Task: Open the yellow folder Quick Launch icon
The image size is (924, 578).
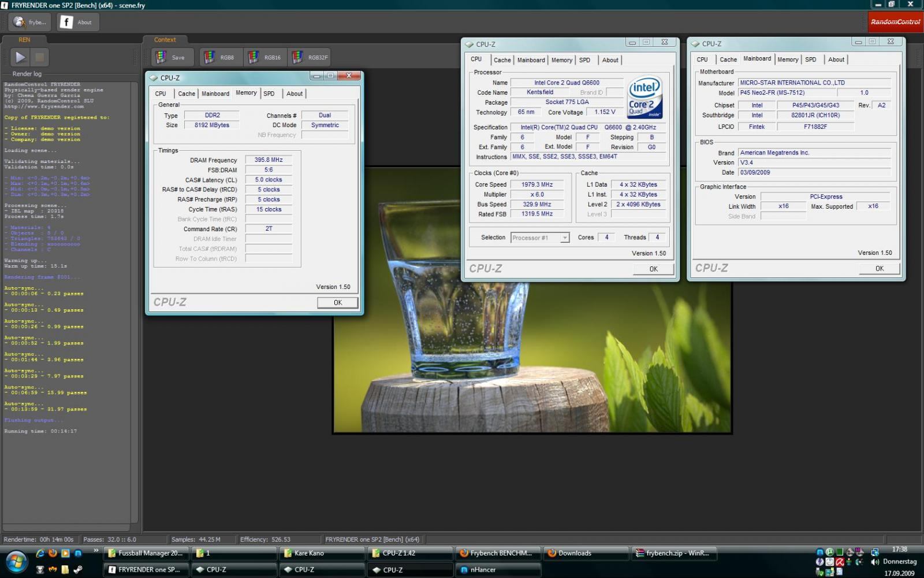Action: (x=65, y=569)
